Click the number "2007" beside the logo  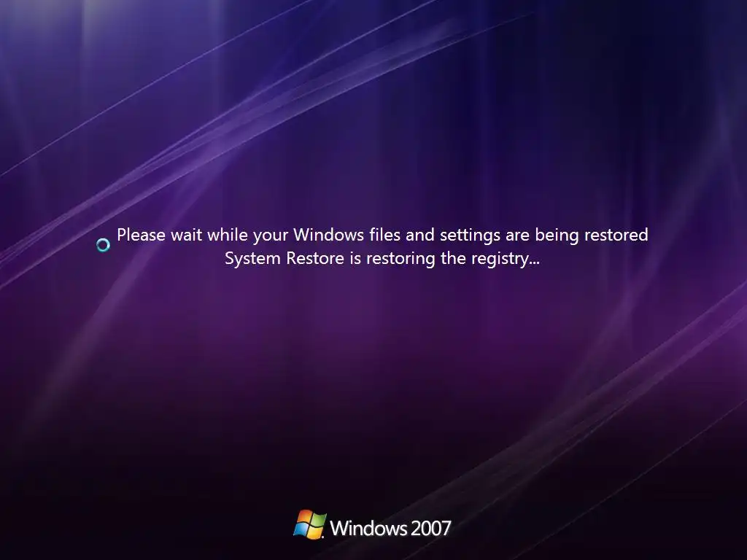430,528
